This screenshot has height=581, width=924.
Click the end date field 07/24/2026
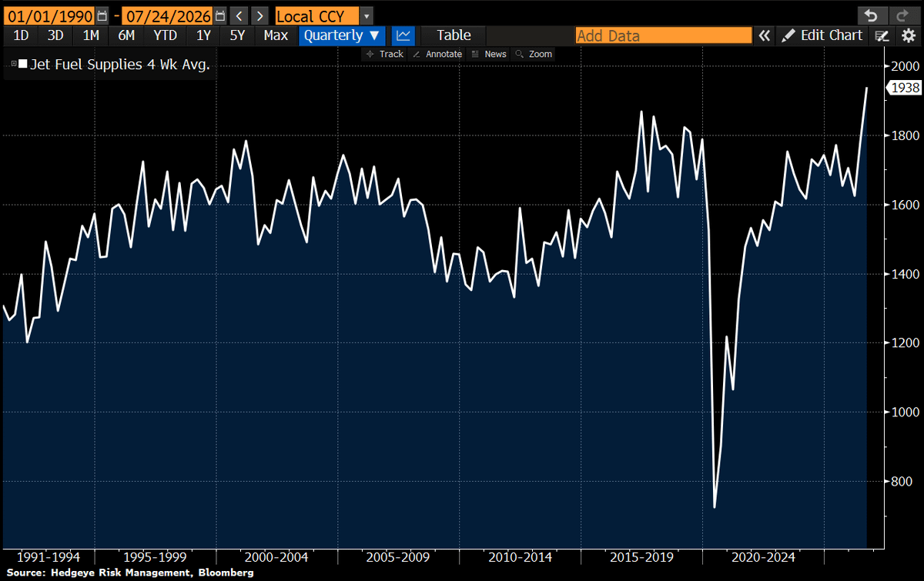pyautogui.click(x=169, y=15)
